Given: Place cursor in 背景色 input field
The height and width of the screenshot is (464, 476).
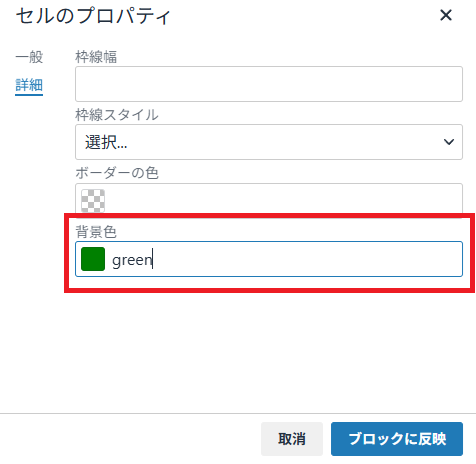Looking at the screenshot, I should (269, 259).
